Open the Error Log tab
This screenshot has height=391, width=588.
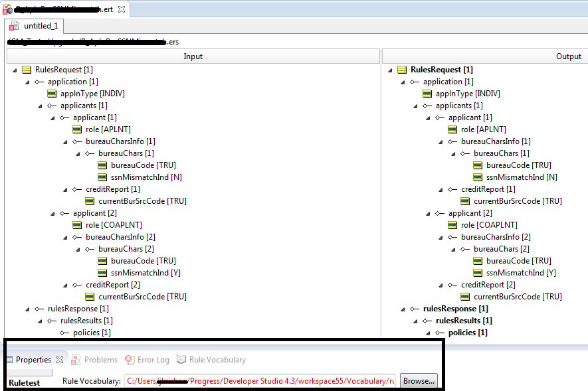147,360
